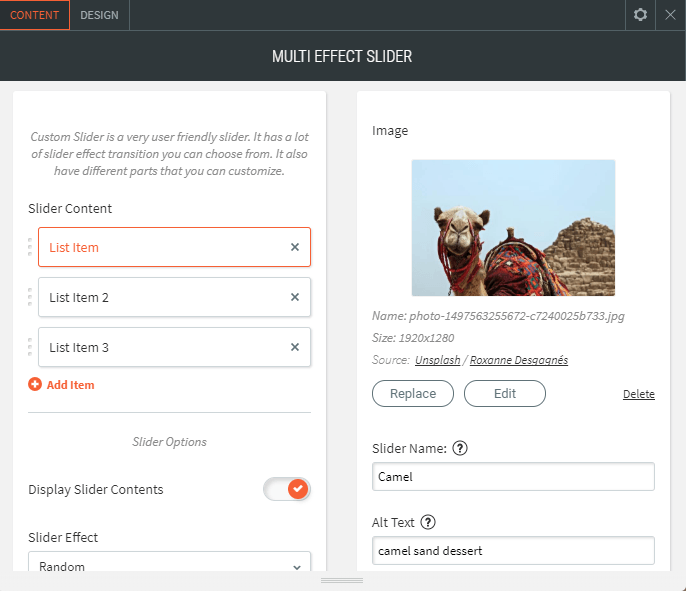Remove List Item 3 with its X icon
The image size is (686, 591).
[x=295, y=347]
